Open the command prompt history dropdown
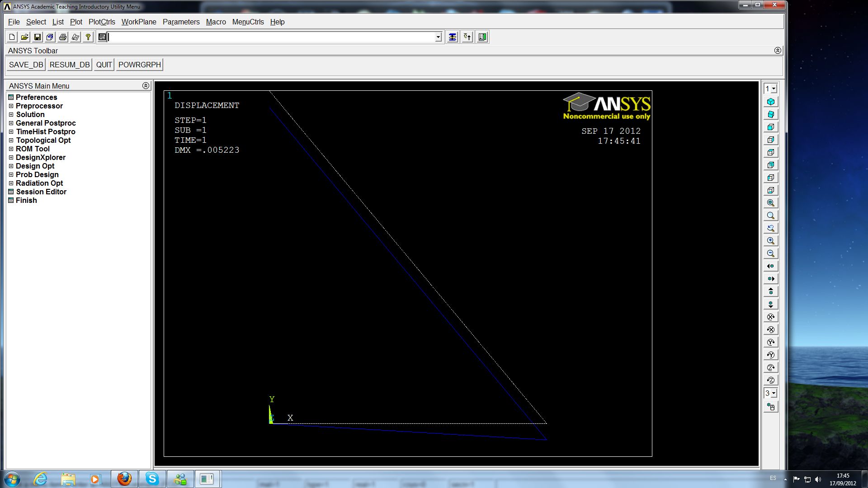The width and height of the screenshot is (868, 488). 438,37
